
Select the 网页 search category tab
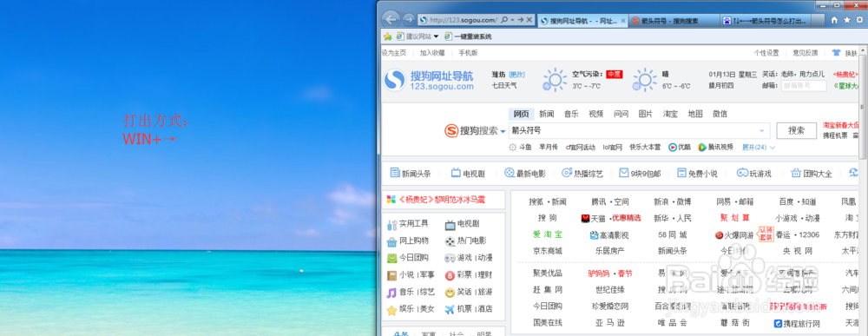coord(522,114)
